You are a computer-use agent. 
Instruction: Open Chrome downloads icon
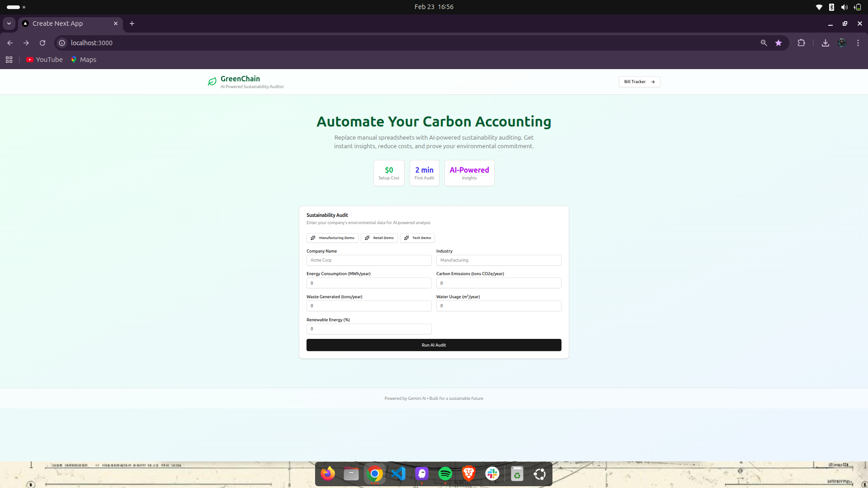coord(825,43)
